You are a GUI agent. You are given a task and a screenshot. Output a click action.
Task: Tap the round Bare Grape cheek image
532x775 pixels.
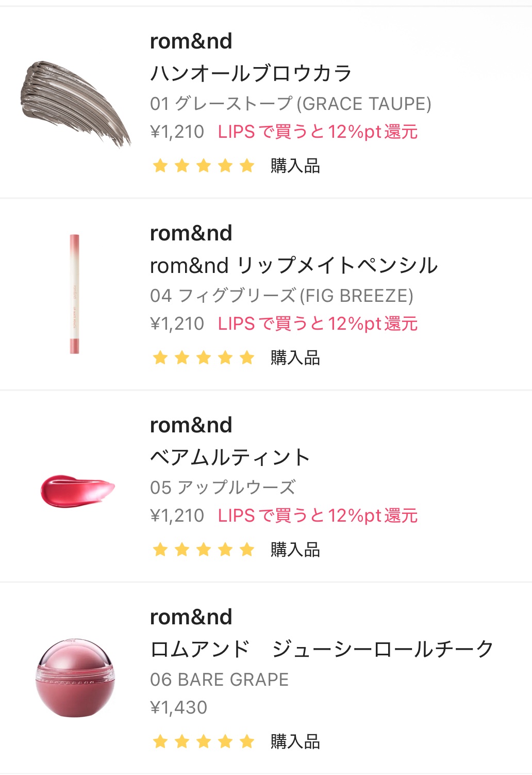(75, 678)
